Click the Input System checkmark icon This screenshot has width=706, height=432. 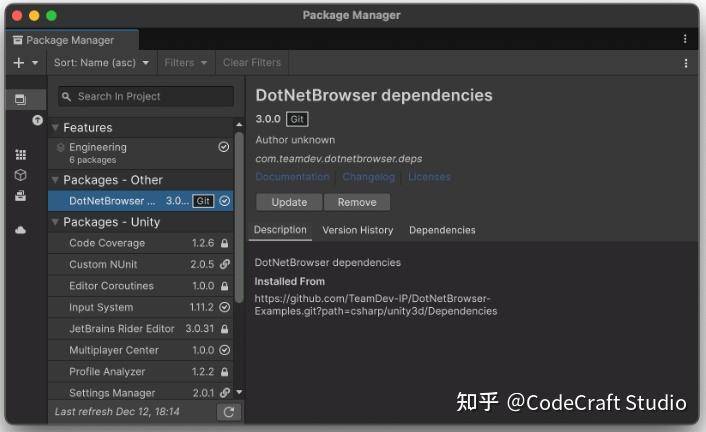pos(225,307)
